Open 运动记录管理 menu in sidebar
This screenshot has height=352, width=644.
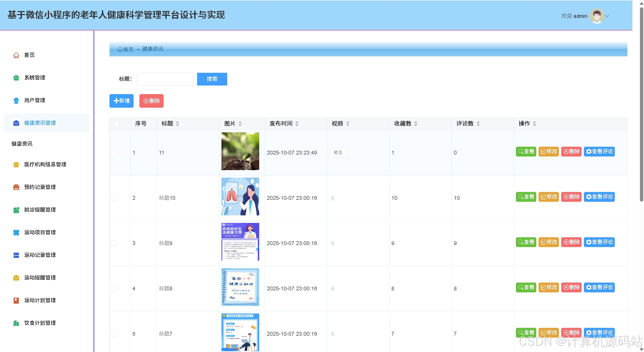coord(47,255)
